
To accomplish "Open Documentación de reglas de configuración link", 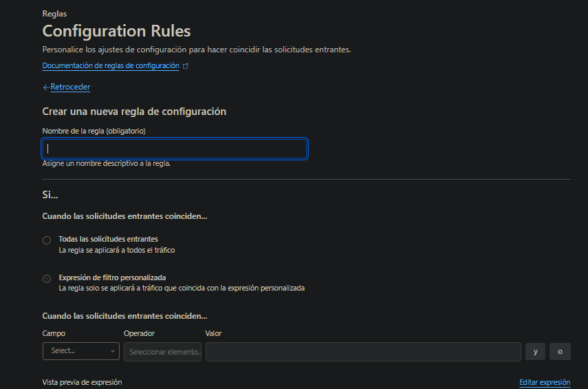I will click(110, 66).
